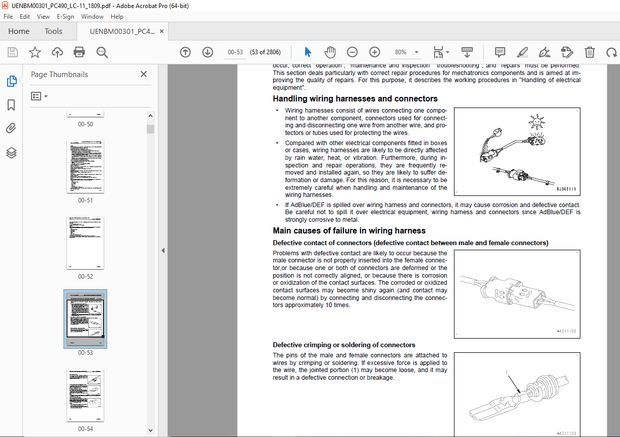Activate the Hand pan tool

coord(330,52)
